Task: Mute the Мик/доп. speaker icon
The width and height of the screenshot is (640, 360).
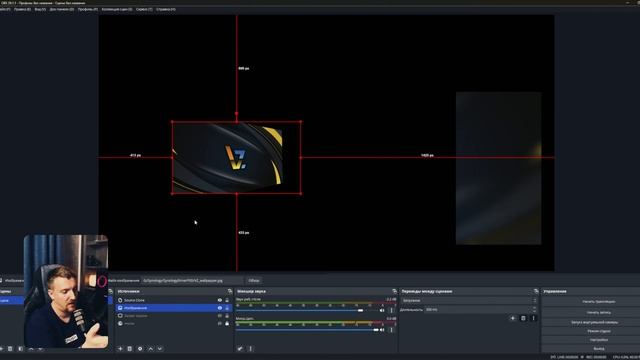Action: point(382,330)
